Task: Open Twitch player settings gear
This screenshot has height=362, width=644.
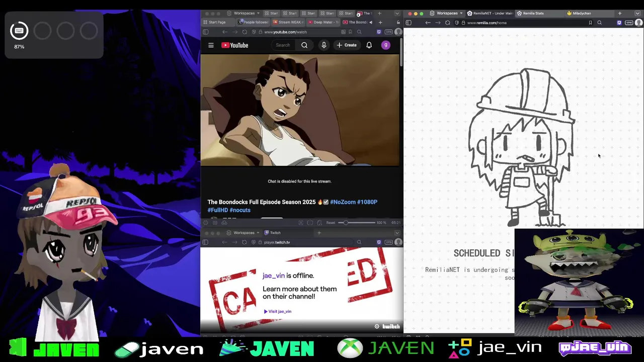Action: 377,326
